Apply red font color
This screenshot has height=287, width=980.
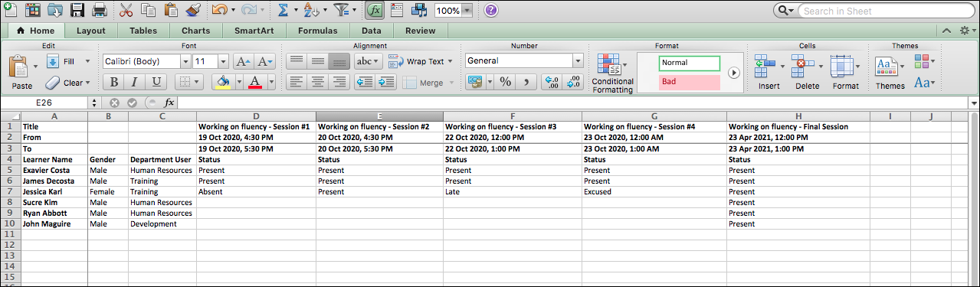pyautogui.click(x=256, y=82)
